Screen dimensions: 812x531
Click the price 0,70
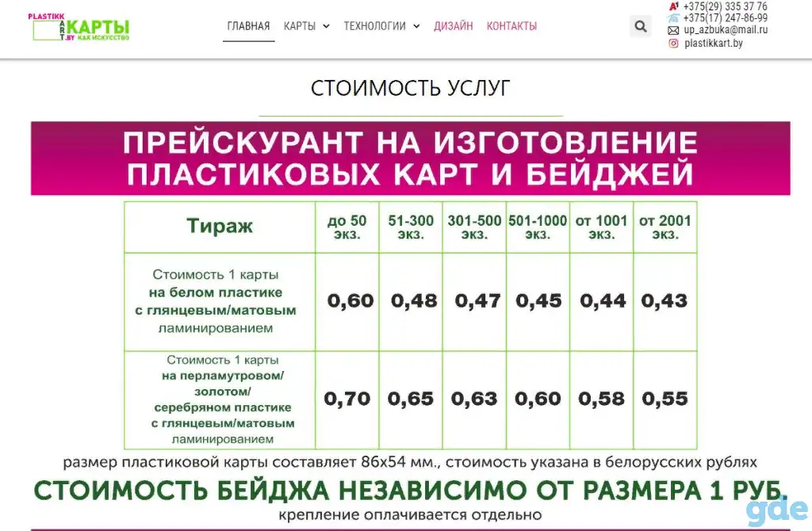point(347,399)
